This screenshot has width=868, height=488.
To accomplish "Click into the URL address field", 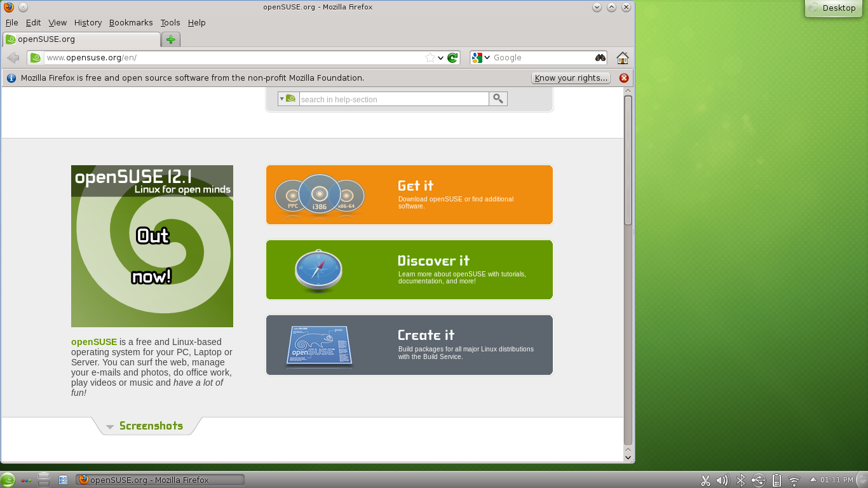I will point(234,58).
